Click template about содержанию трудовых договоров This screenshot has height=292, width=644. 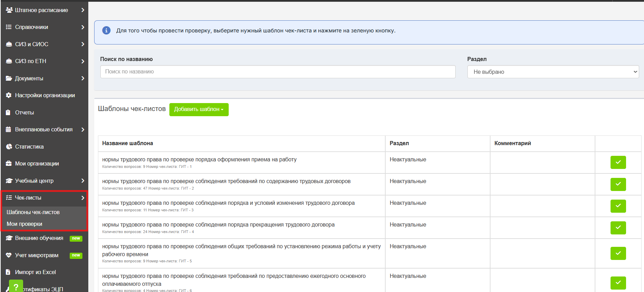point(226,181)
